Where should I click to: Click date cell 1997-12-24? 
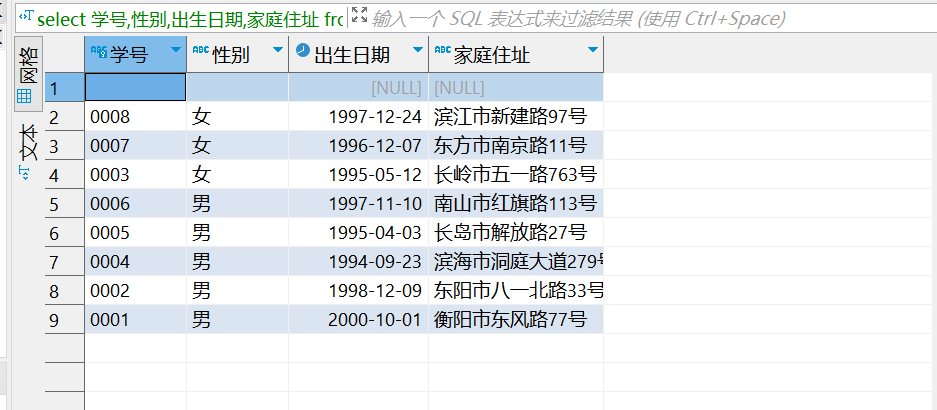(x=359, y=117)
